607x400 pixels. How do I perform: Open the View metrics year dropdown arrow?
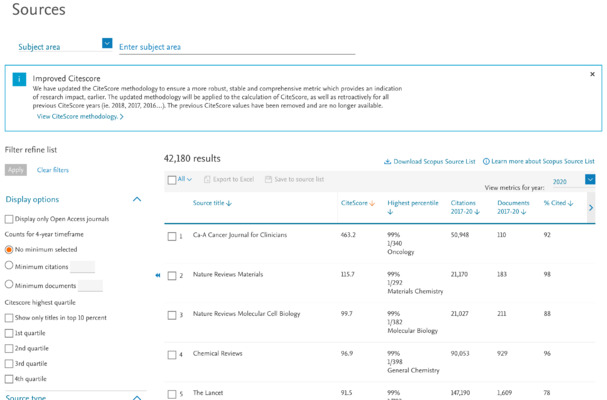[x=590, y=179]
